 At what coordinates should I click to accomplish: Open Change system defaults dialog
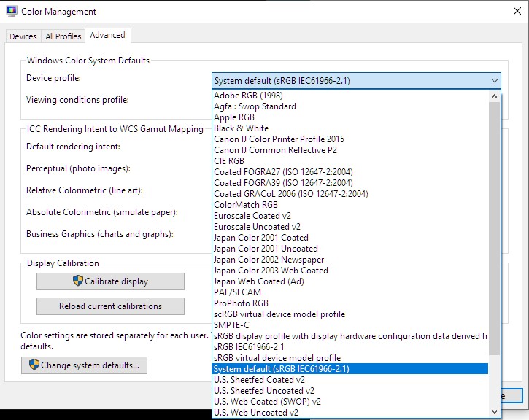pyautogui.click(x=84, y=365)
